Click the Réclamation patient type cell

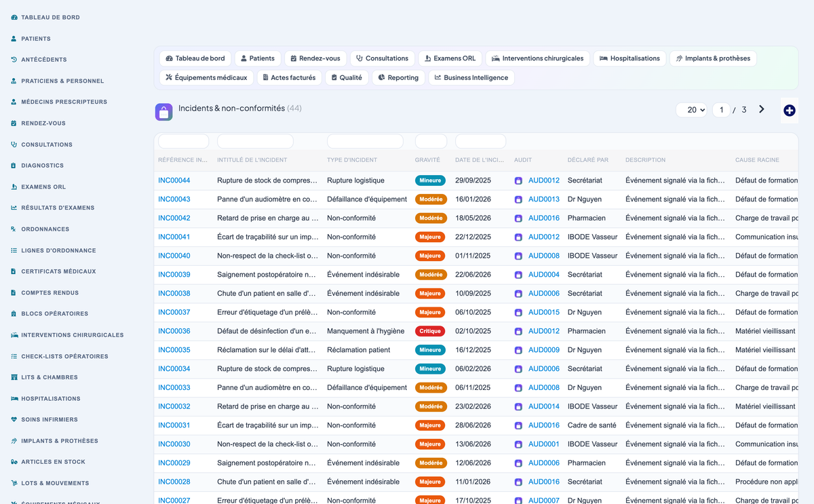[359, 350]
